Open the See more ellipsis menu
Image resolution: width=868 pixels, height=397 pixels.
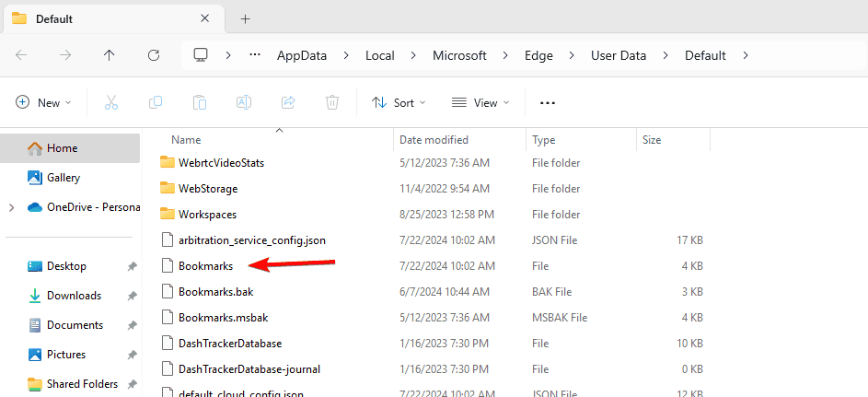click(x=548, y=102)
